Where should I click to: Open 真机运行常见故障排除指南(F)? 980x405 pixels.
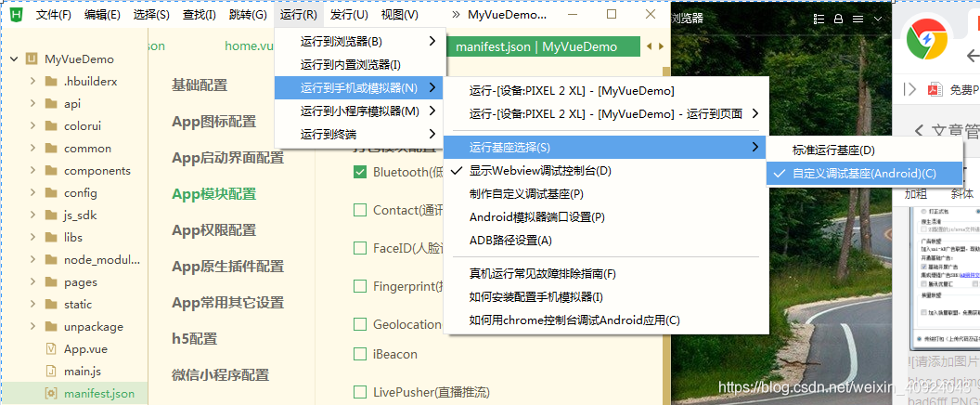pyautogui.click(x=605, y=273)
